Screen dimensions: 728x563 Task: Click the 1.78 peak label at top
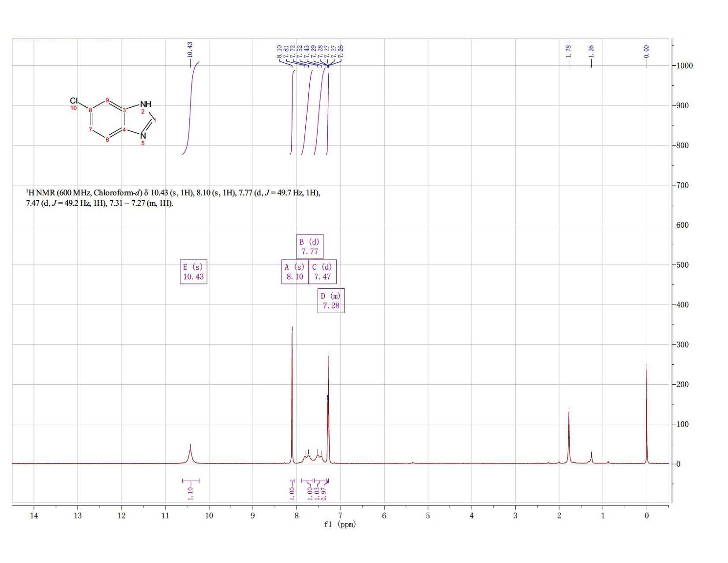(569, 51)
